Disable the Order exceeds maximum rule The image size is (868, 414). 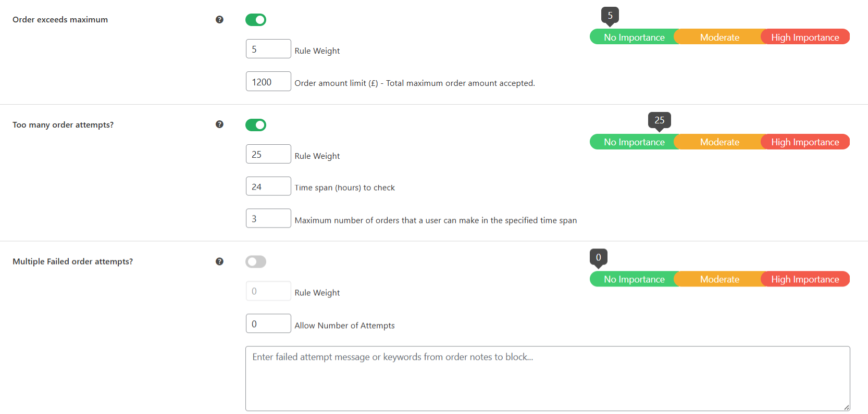click(256, 19)
